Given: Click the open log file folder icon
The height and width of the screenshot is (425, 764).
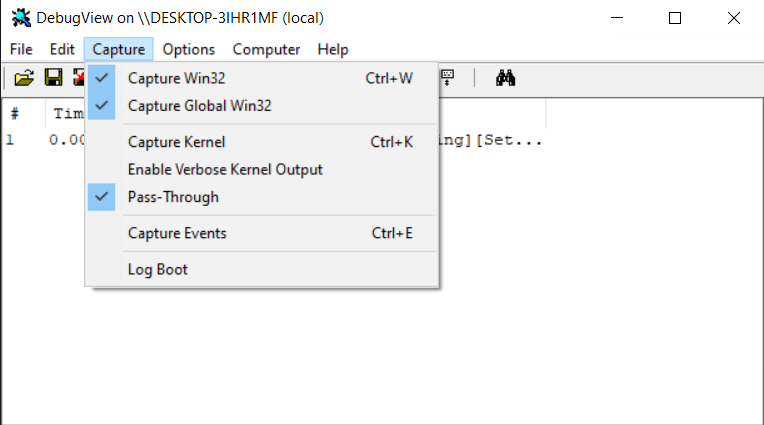Looking at the screenshot, I should click(24, 78).
